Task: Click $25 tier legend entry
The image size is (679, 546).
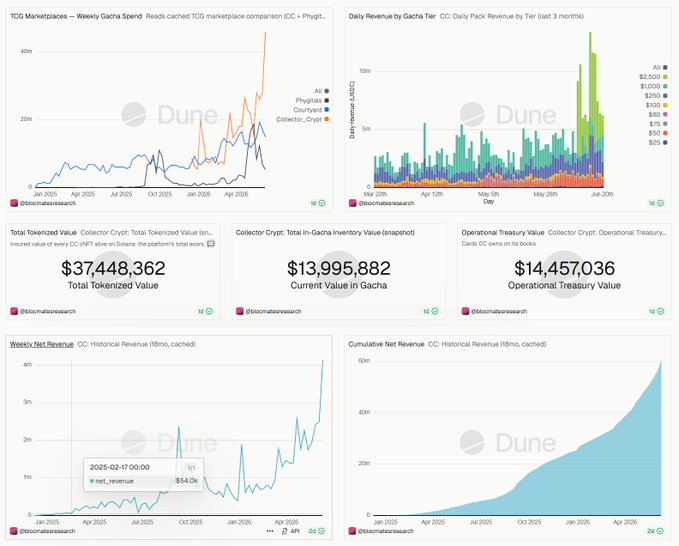Action: pyautogui.click(x=658, y=142)
